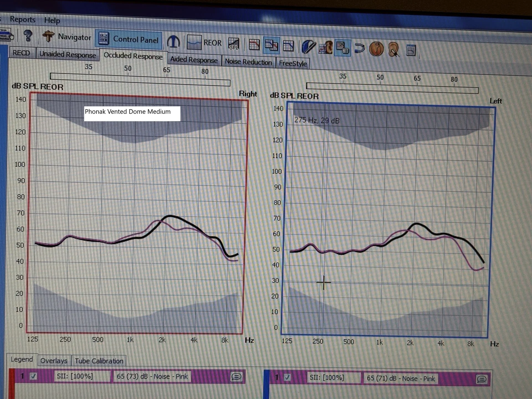Click the blue omega-shaped icon
The image size is (532, 399).
pyautogui.click(x=173, y=42)
